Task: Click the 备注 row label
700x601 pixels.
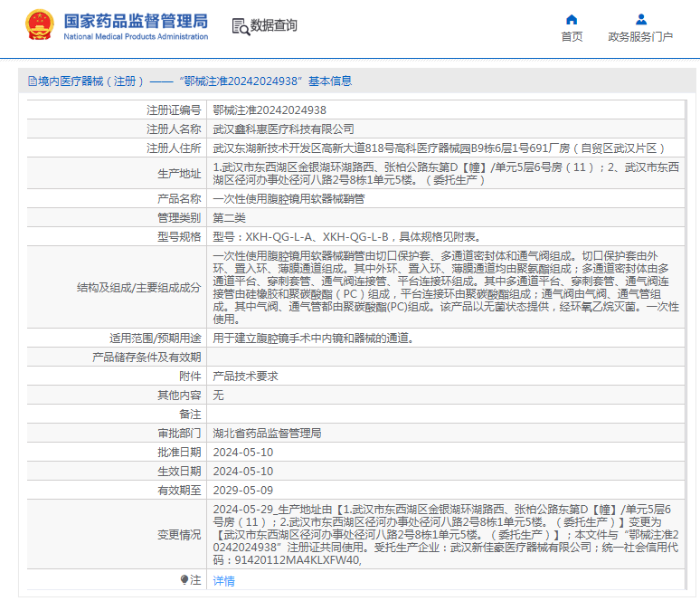Action: click(x=190, y=415)
